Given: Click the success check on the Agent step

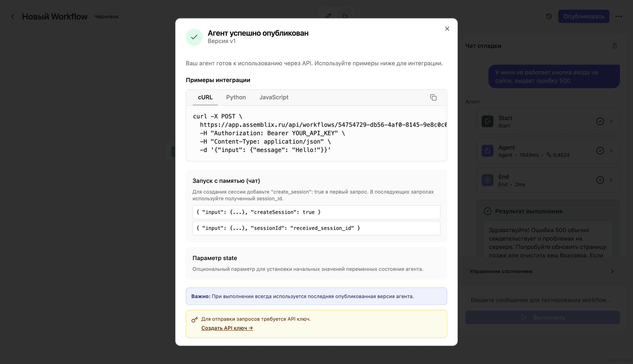Looking at the screenshot, I should [600, 151].
